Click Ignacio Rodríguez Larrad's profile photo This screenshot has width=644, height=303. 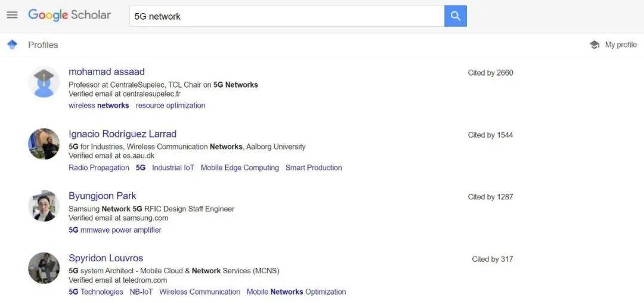pos(44,144)
